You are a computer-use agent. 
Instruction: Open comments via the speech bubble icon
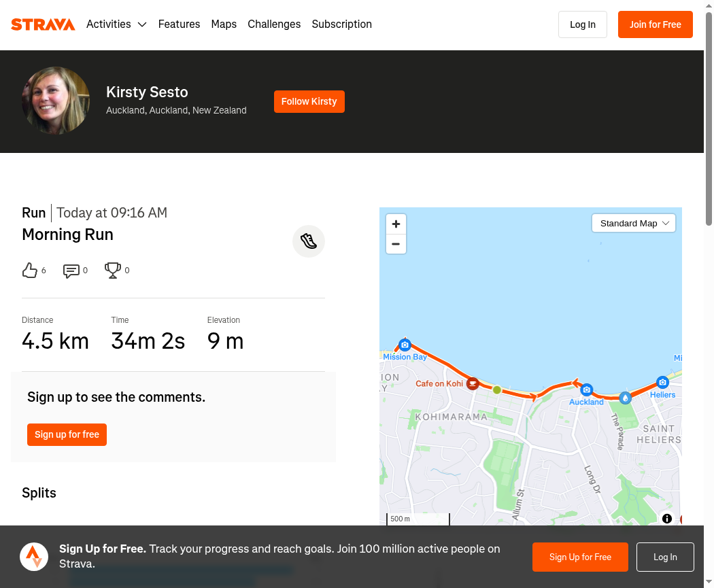[71, 271]
